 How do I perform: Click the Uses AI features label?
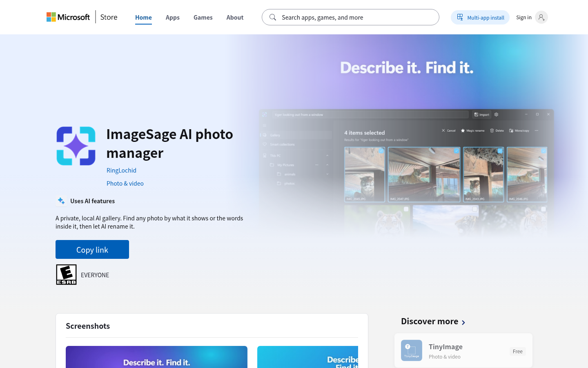point(92,201)
